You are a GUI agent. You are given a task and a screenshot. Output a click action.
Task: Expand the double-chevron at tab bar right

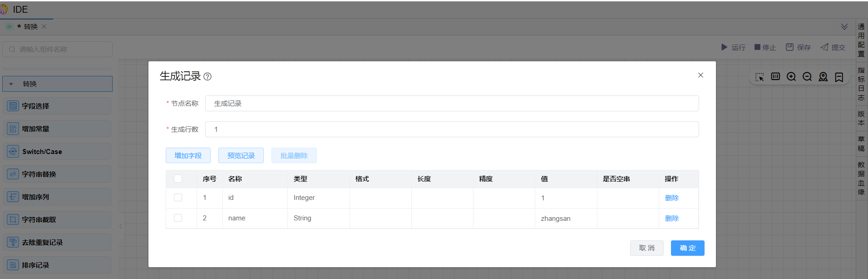point(844,27)
